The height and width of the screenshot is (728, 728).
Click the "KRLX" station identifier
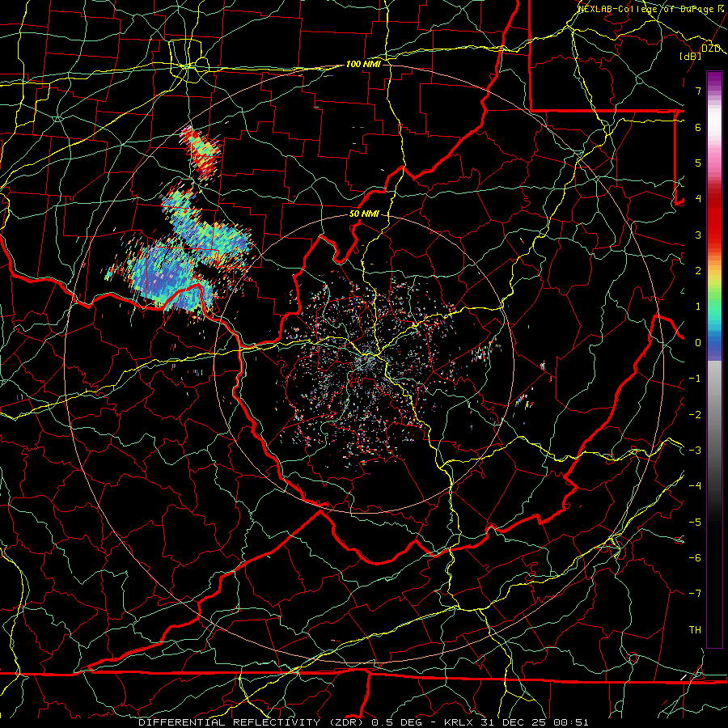459,722
